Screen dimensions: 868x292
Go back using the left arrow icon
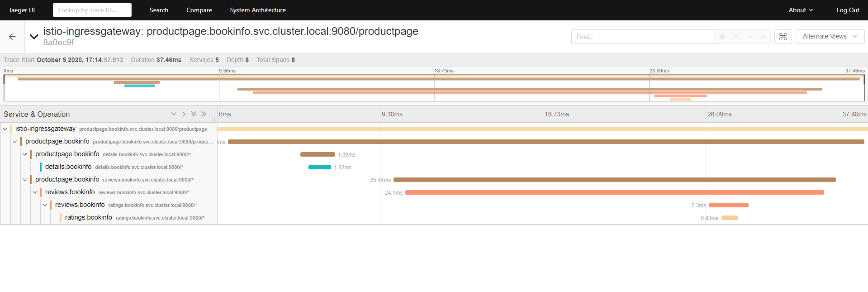pyautogui.click(x=12, y=37)
